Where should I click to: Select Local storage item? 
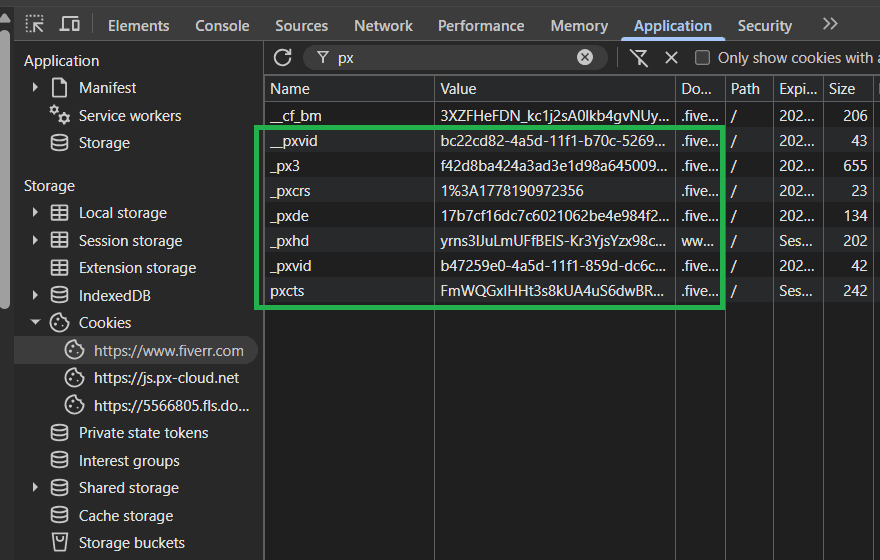[122, 213]
